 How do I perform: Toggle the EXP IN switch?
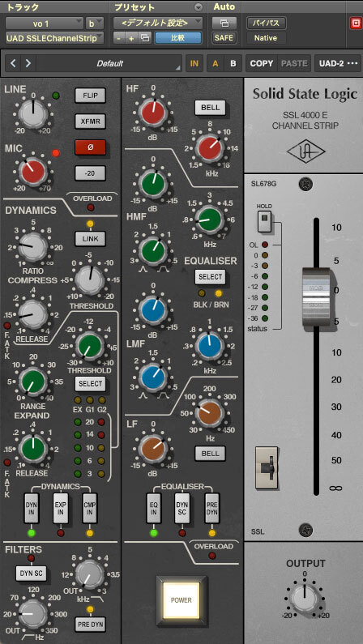tap(60, 508)
